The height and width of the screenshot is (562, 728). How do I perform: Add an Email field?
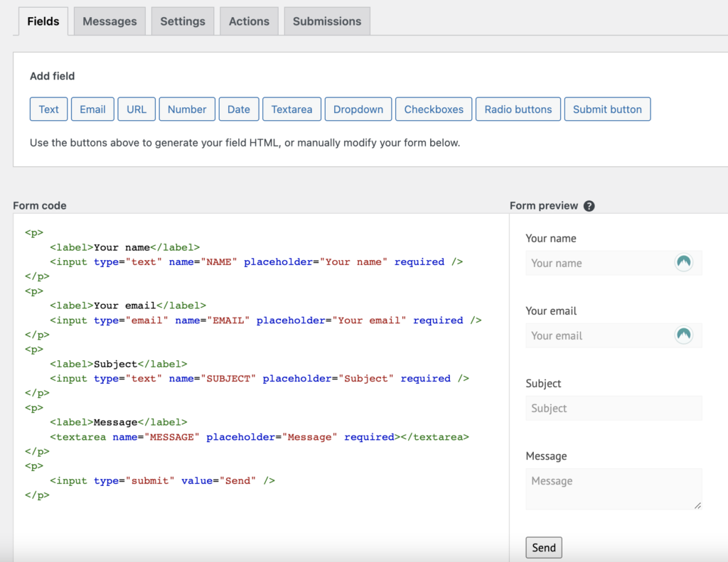pos(92,109)
